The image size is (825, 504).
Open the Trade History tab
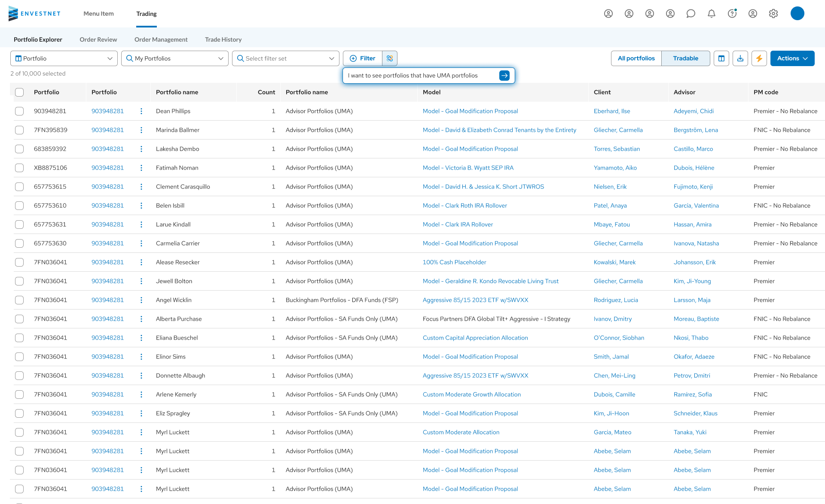[223, 39]
